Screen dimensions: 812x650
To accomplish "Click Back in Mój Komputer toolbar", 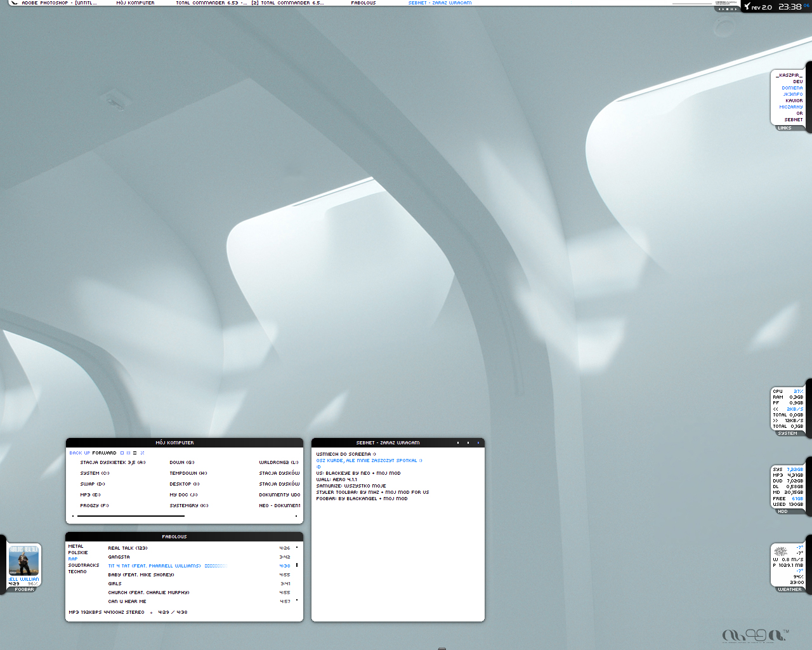I will coord(75,453).
